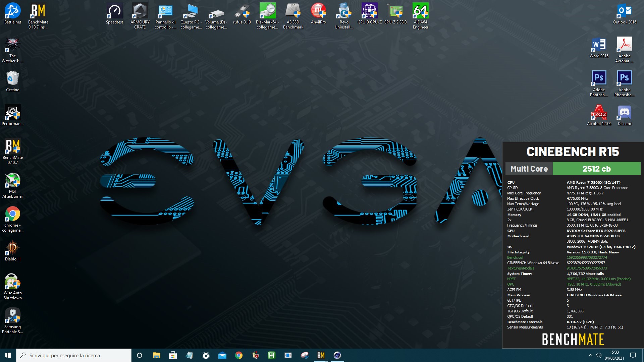Open the clock showing 15:33 04/05/2021
Screen dimensions: 644x362
point(614,355)
